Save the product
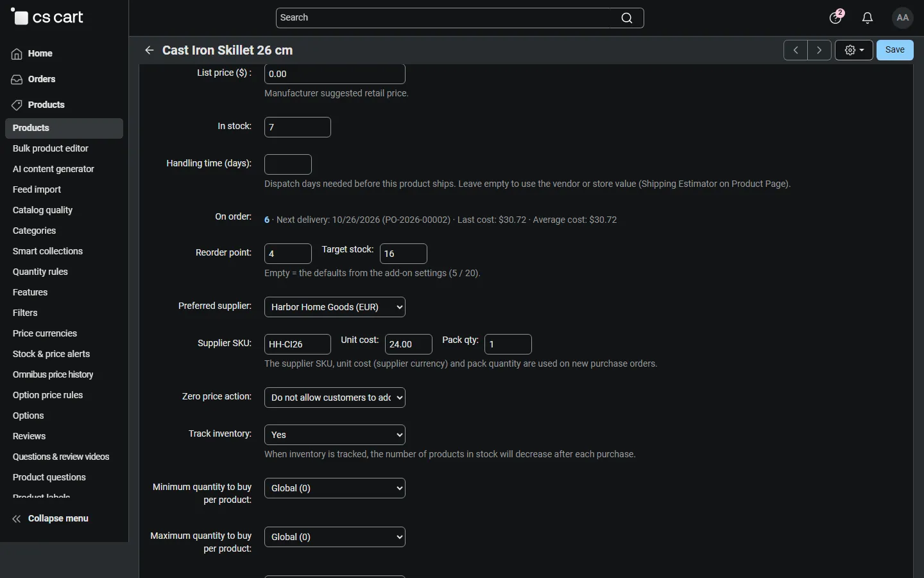 click(x=895, y=50)
